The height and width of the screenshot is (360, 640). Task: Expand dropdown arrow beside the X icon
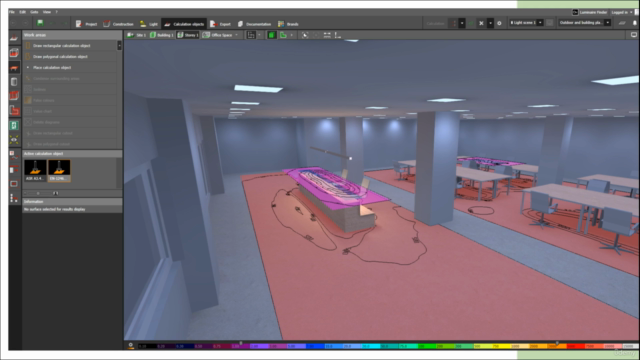pyautogui.click(x=490, y=23)
